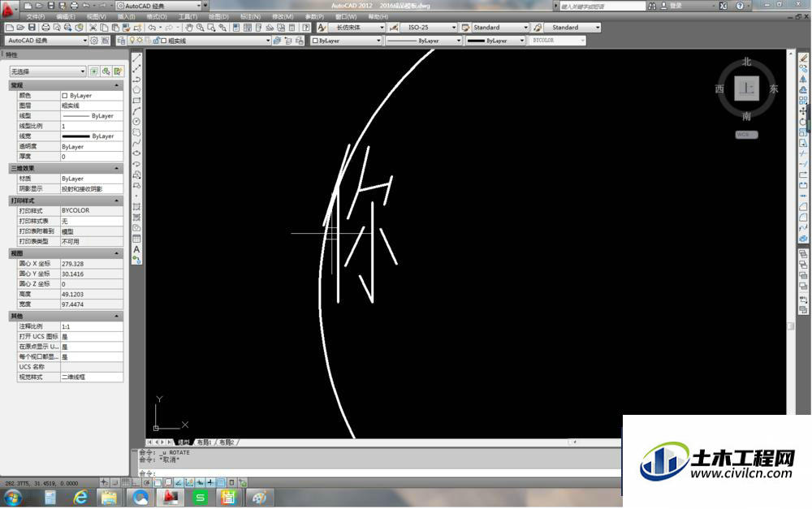812x509 pixels.
Task: Click the Pan hand icon
Action: click(189, 28)
